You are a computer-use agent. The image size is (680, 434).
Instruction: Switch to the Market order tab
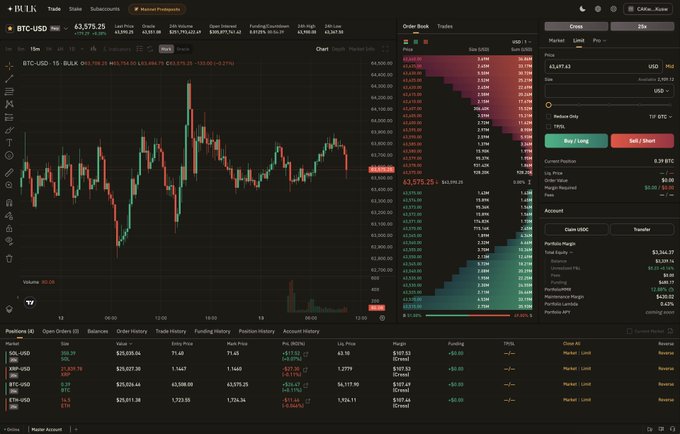tap(556, 40)
